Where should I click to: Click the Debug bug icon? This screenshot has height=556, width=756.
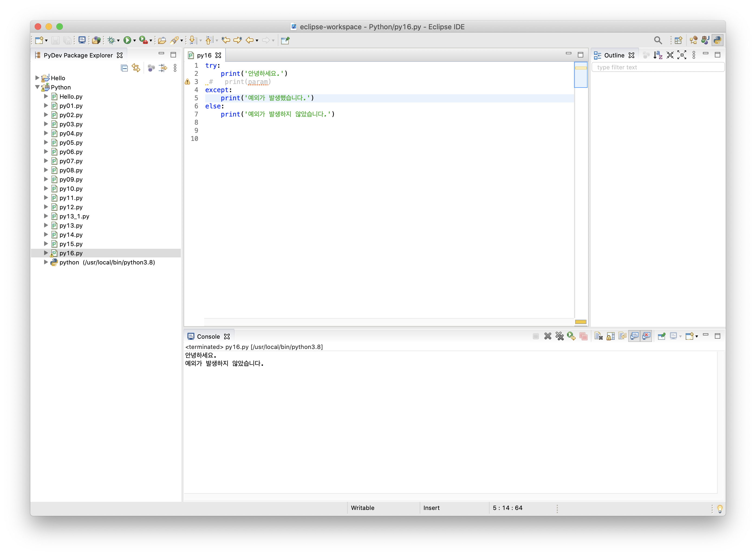coord(111,40)
